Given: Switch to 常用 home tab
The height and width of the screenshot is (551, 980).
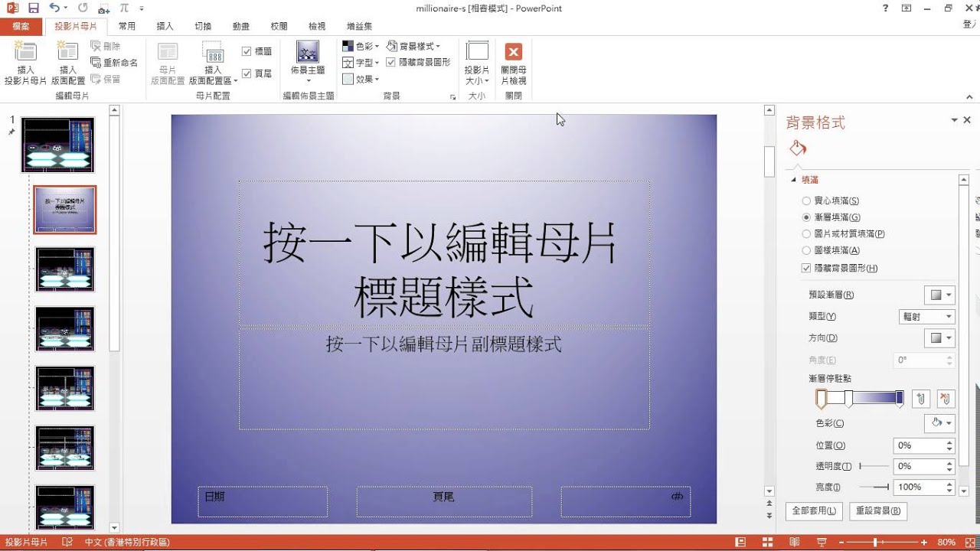Looking at the screenshot, I should click(x=127, y=26).
